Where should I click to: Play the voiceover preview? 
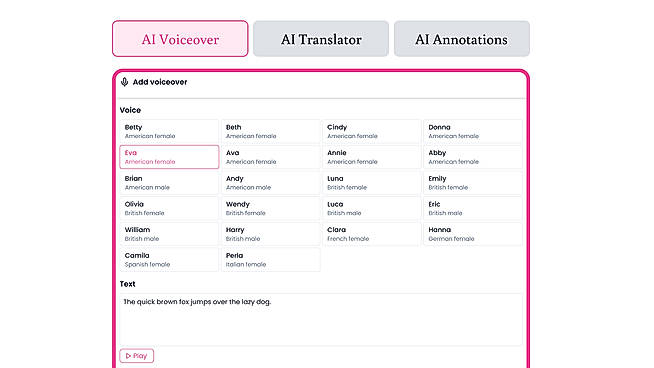click(136, 356)
